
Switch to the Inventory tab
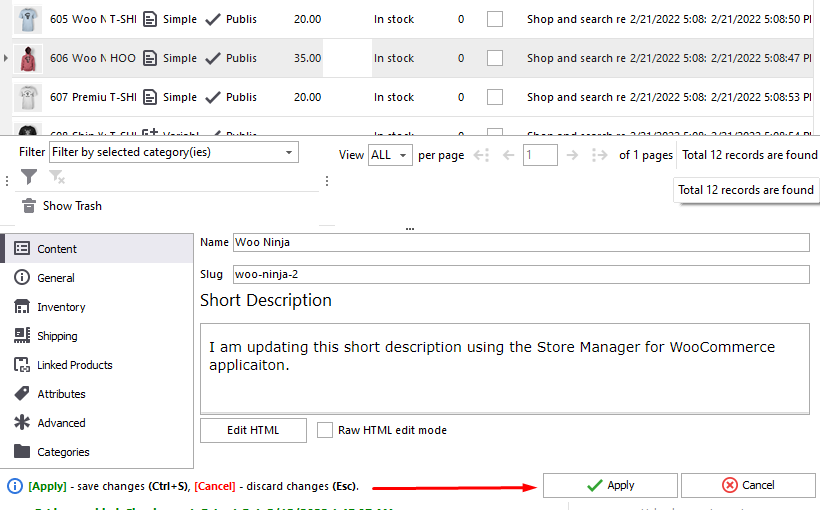point(97,307)
